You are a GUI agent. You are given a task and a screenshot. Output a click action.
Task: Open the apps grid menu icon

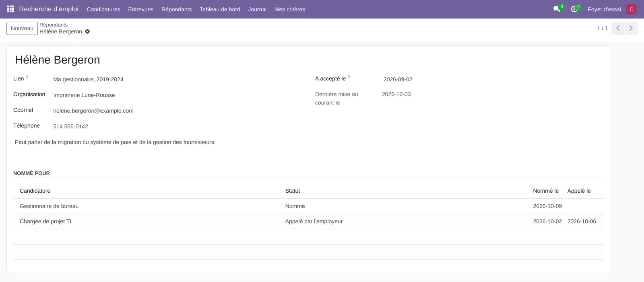point(10,9)
